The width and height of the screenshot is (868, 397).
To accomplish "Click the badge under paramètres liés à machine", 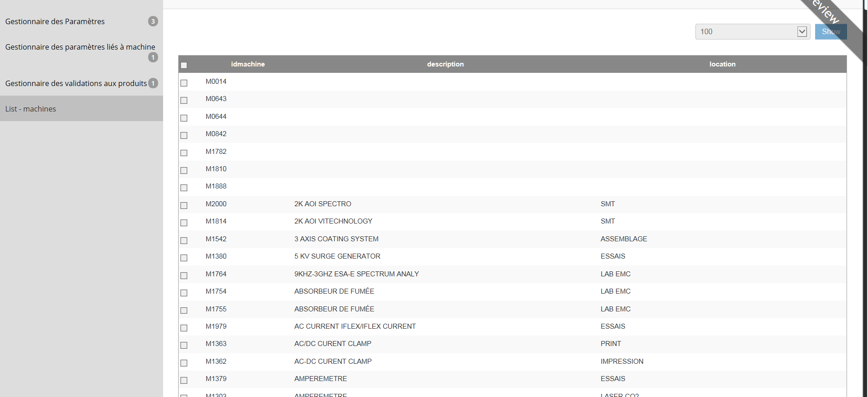I will click(153, 57).
